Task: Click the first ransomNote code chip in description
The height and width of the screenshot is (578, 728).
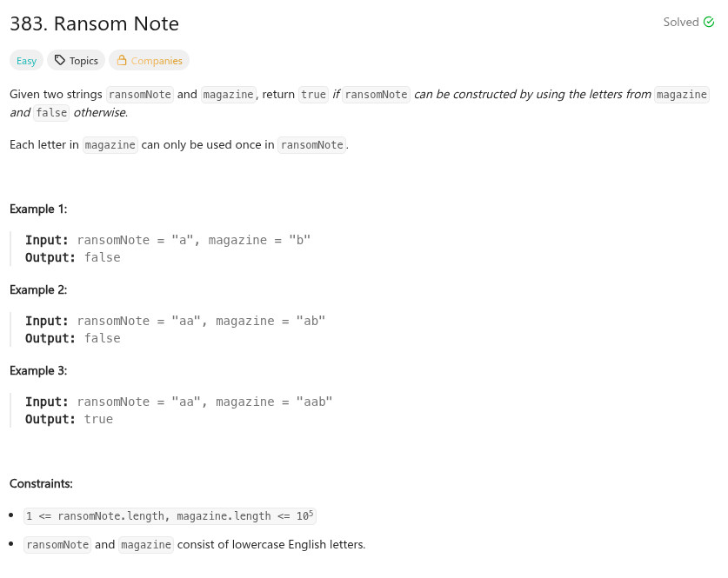Action: pyautogui.click(x=139, y=95)
